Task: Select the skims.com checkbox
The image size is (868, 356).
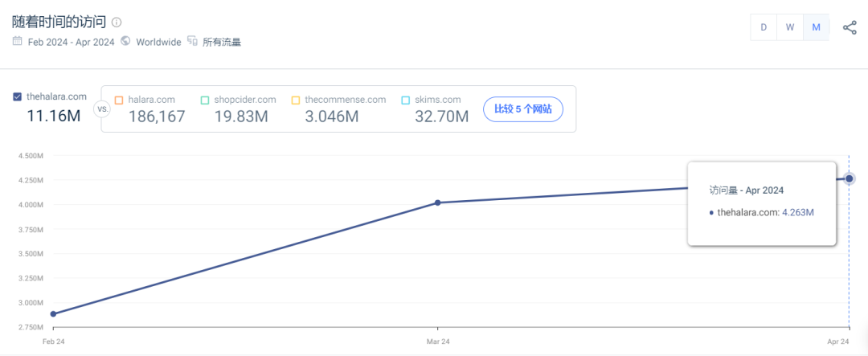Action: click(406, 100)
